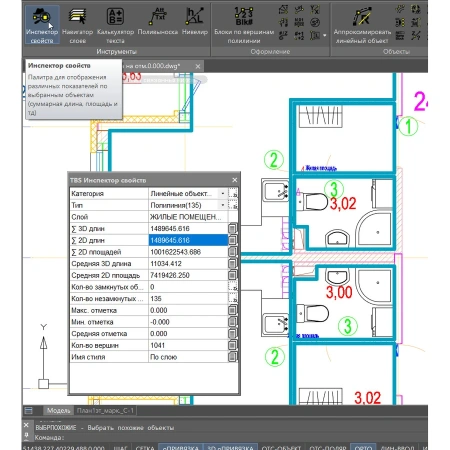Toggle ОТС-ОБЪЕКТ tracking
This screenshot has width=450, height=450.
pos(281,447)
